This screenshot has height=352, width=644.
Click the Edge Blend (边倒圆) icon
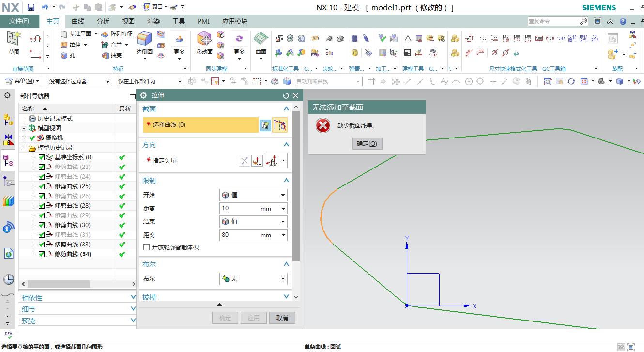point(144,39)
